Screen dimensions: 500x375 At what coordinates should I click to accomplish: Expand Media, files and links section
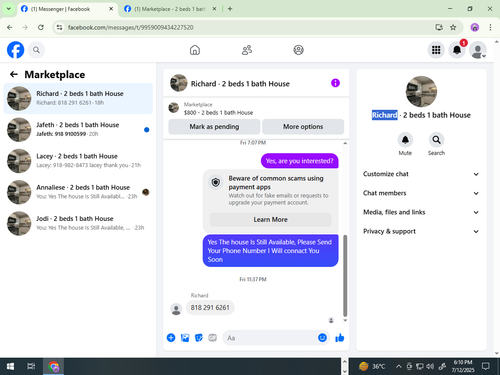coord(421,212)
